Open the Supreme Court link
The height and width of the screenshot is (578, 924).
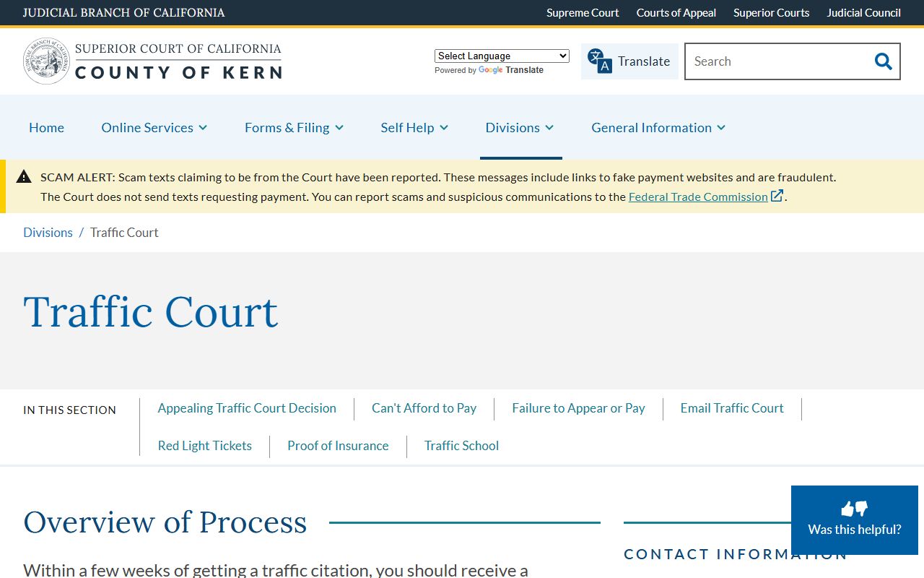pos(583,12)
